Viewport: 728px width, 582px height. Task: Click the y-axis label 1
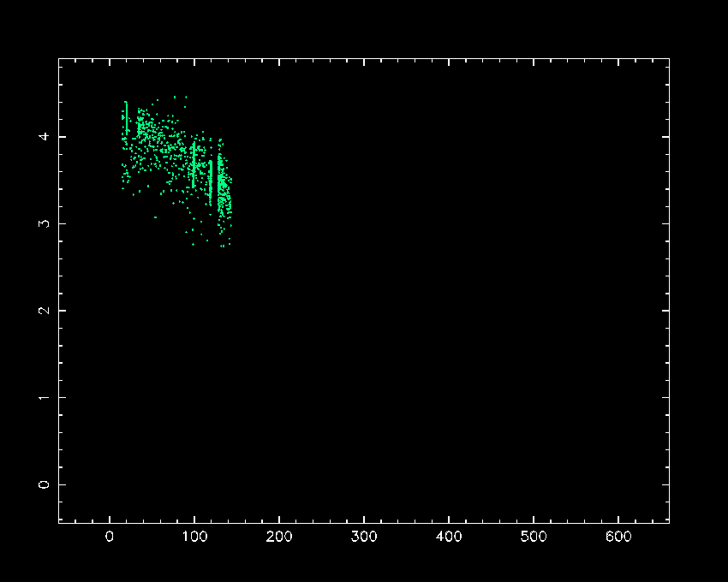(x=44, y=398)
